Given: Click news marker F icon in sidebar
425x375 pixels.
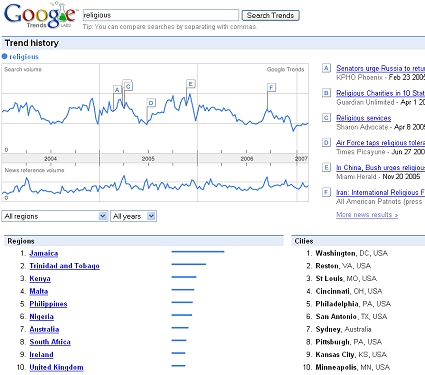Looking at the screenshot, I should pyautogui.click(x=326, y=192).
